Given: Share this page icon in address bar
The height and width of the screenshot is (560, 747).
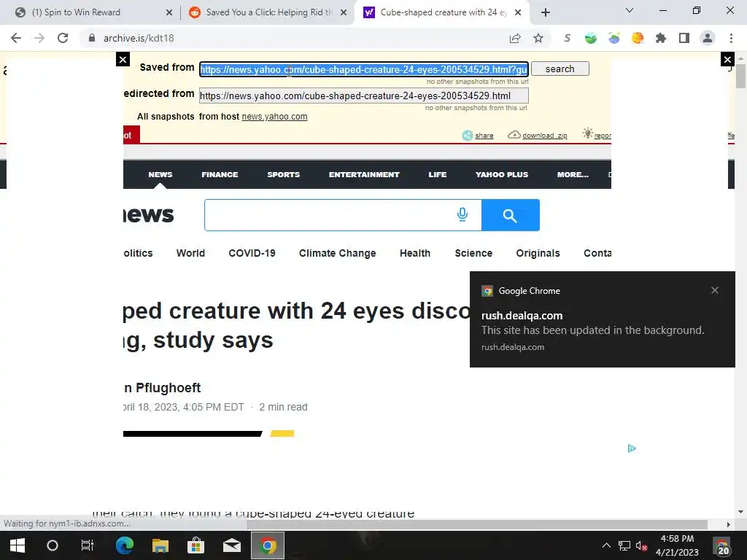Looking at the screenshot, I should [x=515, y=38].
